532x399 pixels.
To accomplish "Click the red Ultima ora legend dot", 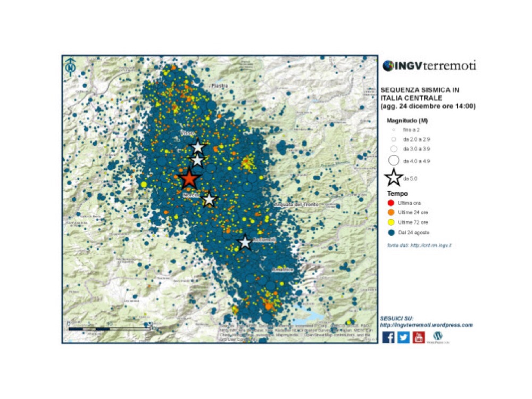I will pyautogui.click(x=391, y=203).
